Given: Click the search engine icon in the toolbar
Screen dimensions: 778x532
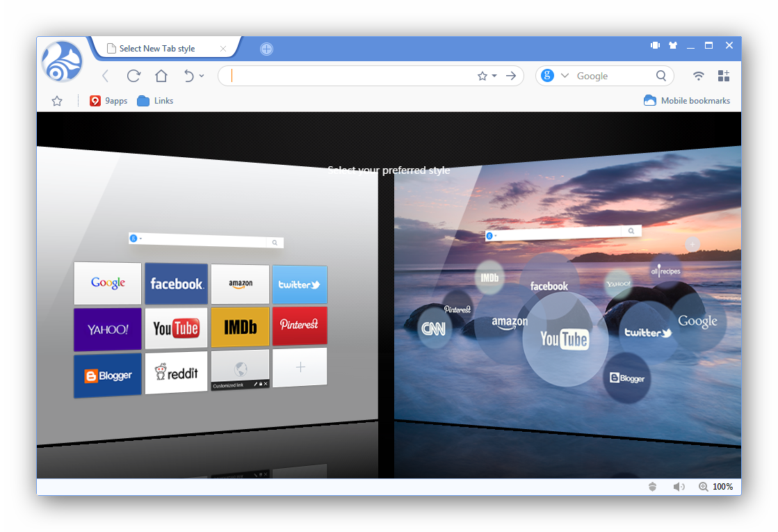Looking at the screenshot, I should pos(547,75).
